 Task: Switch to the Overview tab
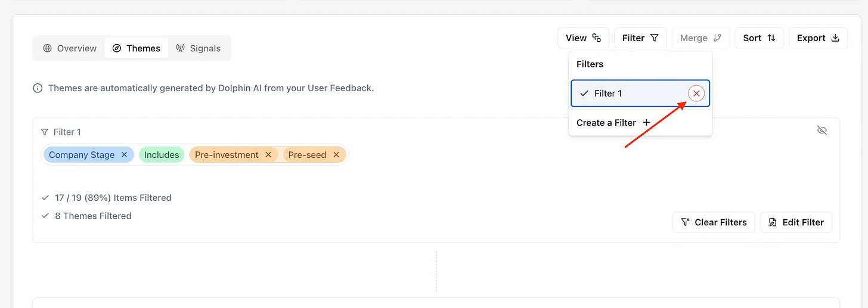[x=70, y=48]
